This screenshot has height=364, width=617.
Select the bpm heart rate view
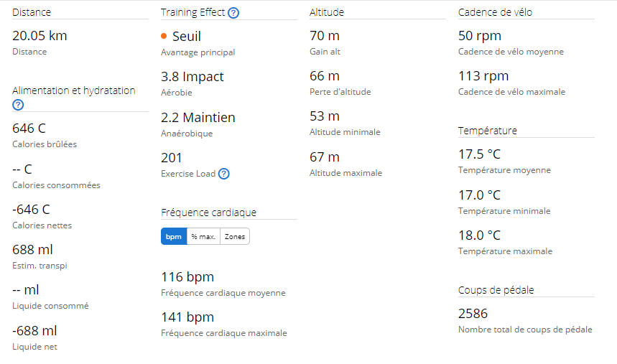[174, 236]
